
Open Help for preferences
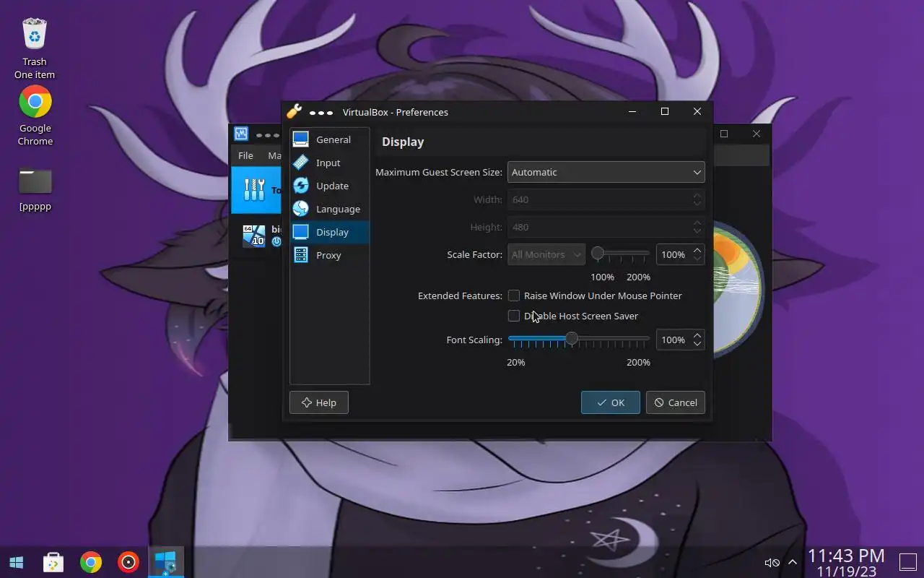(x=318, y=402)
